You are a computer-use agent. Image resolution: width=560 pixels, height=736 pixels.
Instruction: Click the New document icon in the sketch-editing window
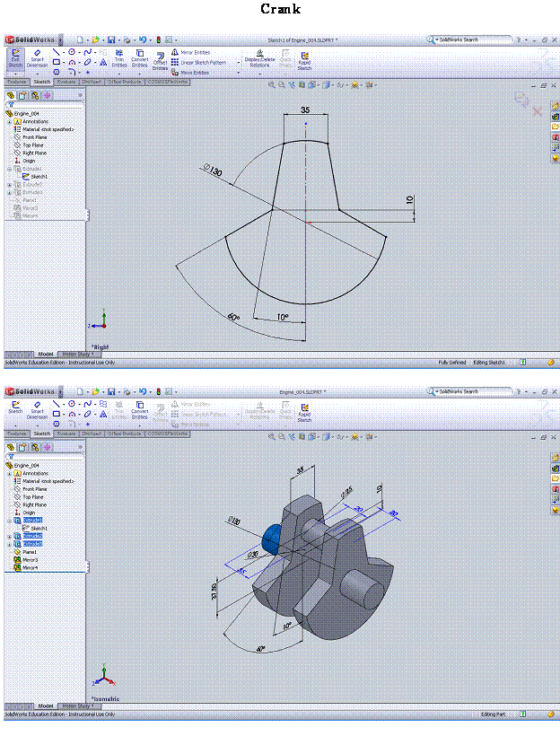tap(80, 39)
